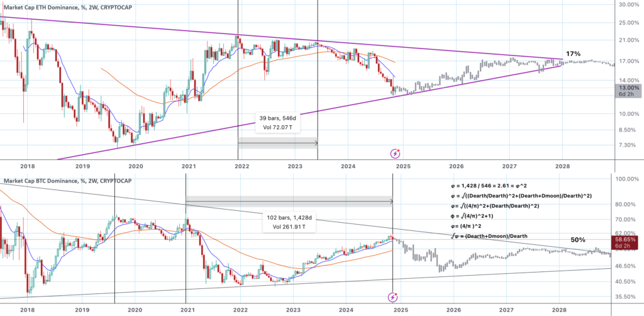Click the lightning event icon on ETH chart
Screen dimensions: 644x316
pos(395,153)
